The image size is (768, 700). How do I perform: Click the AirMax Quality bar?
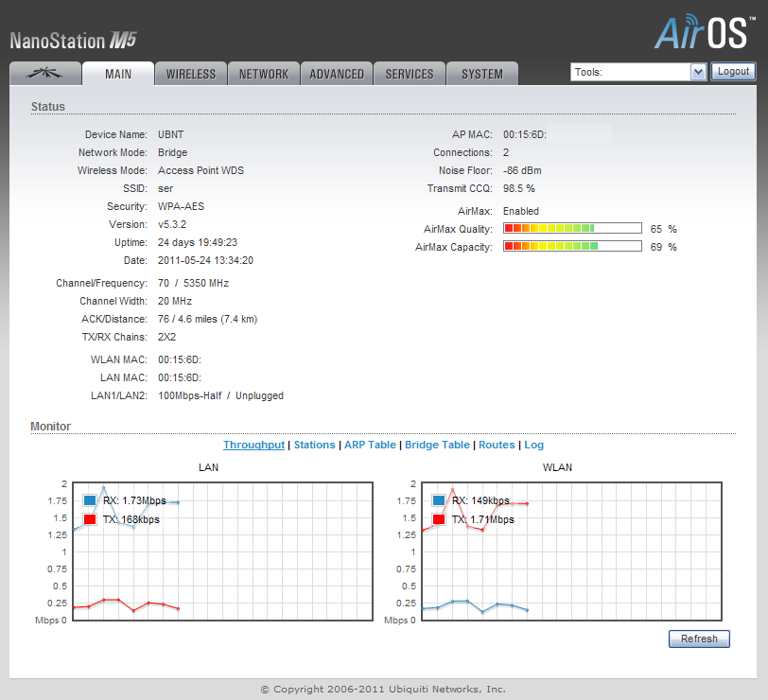572,229
